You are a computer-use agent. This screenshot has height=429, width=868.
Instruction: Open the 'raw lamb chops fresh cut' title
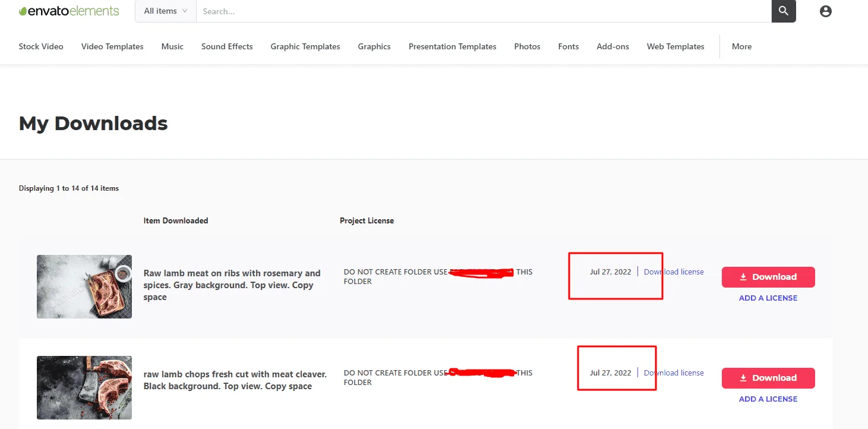[x=235, y=380]
